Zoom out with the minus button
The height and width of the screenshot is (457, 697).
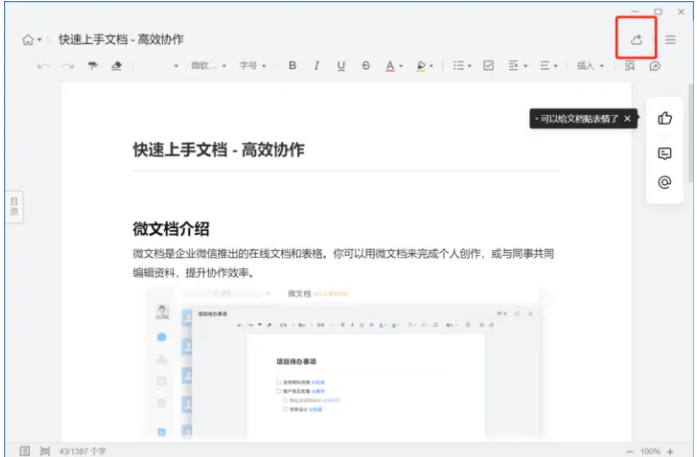point(629,451)
